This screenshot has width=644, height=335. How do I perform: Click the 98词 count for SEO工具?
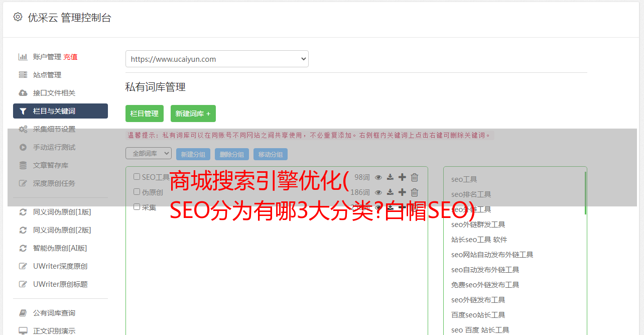point(362,177)
